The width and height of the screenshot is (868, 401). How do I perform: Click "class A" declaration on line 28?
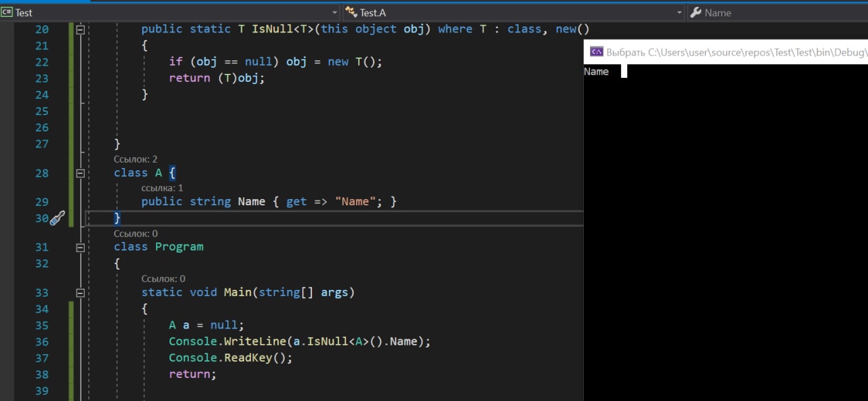click(x=138, y=173)
